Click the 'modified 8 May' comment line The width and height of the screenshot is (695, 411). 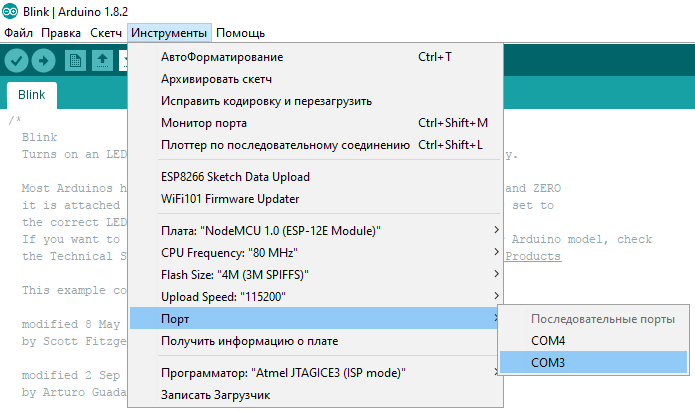(x=71, y=325)
